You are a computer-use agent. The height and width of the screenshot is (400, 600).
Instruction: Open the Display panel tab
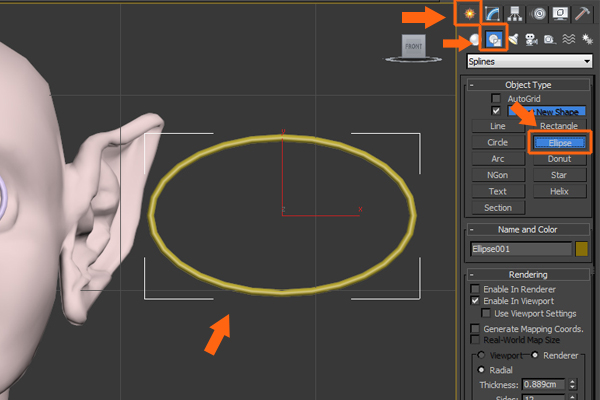(x=560, y=14)
